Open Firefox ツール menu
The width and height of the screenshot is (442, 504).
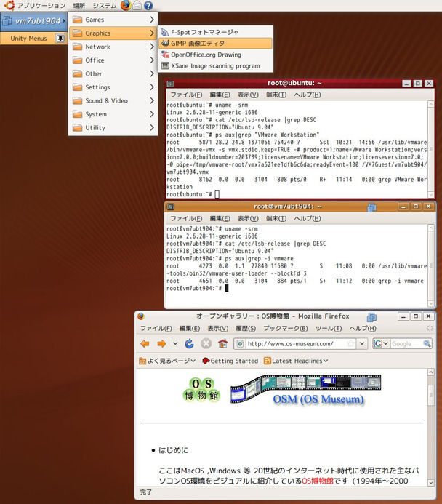pyautogui.click(x=329, y=329)
